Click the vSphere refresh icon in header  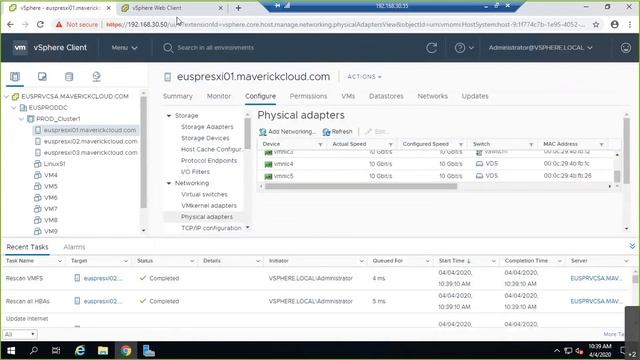click(x=431, y=48)
